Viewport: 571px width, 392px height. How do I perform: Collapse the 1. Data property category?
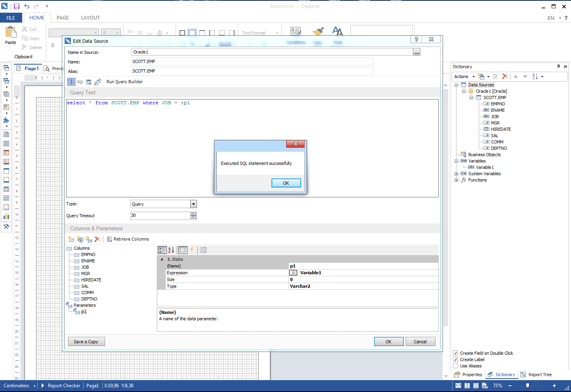click(x=162, y=259)
